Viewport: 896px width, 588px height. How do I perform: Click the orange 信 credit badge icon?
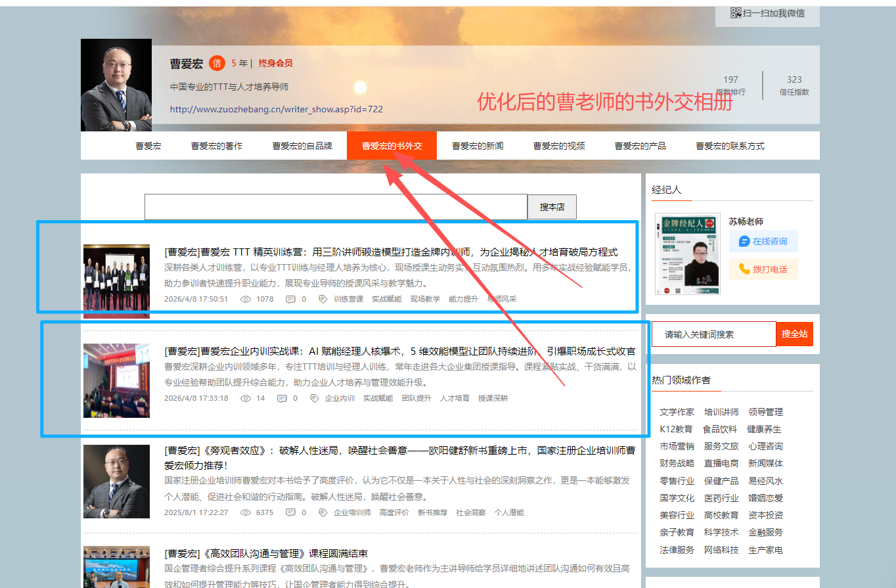pyautogui.click(x=217, y=63)
